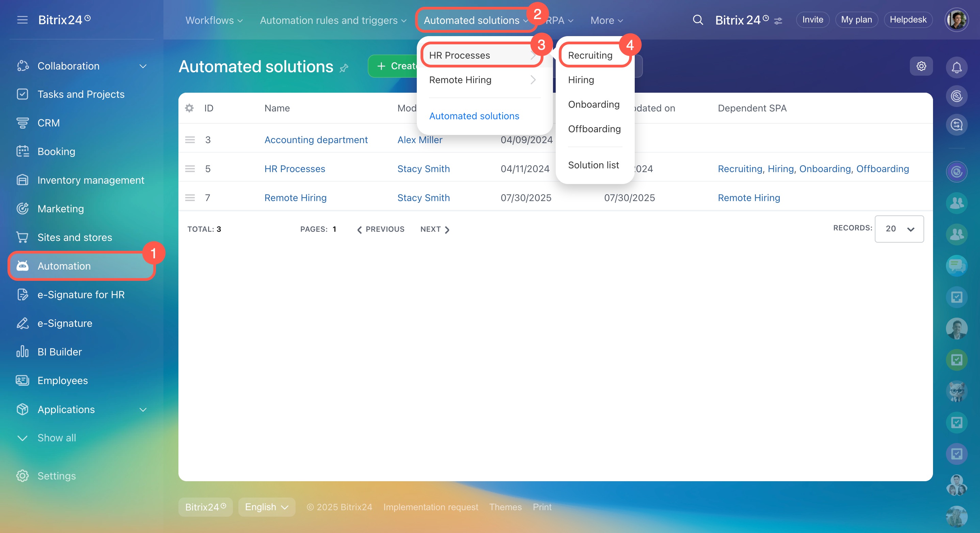Select Onboarding in the submenu
The image size is (980, 533).
click(594, 104)
